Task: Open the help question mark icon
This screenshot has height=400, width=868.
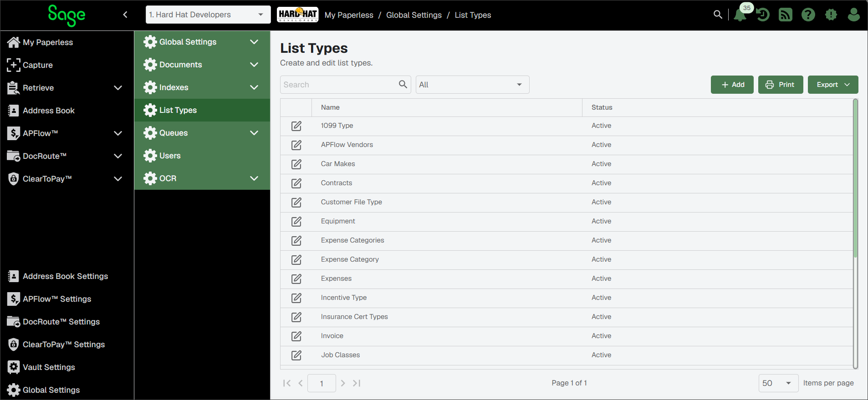Action: tap(808, 15)
